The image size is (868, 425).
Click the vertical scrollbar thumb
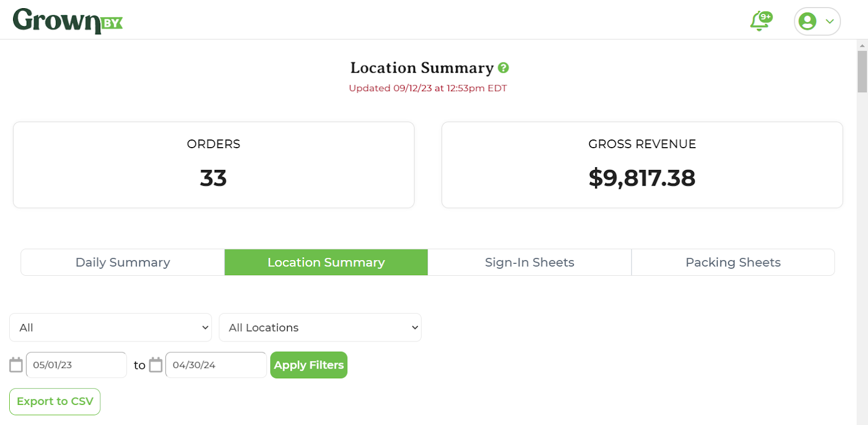coord(862,72)
